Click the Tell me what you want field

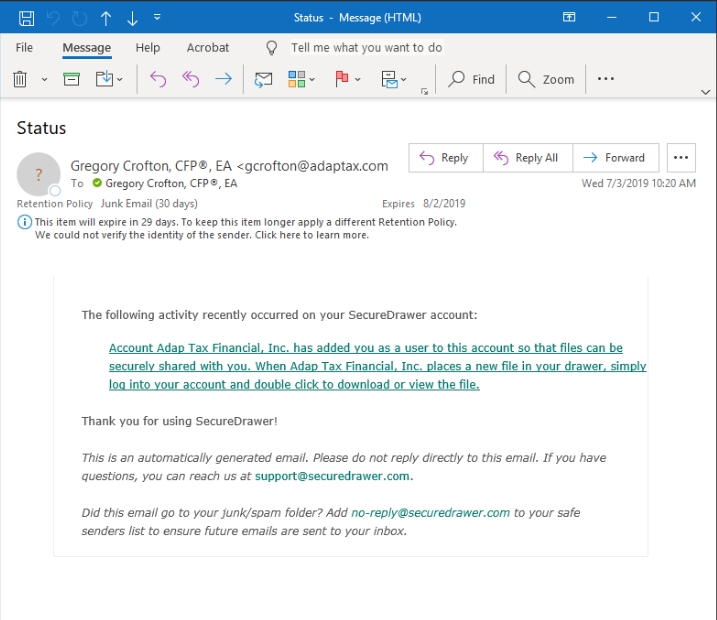tap(367, 48)
